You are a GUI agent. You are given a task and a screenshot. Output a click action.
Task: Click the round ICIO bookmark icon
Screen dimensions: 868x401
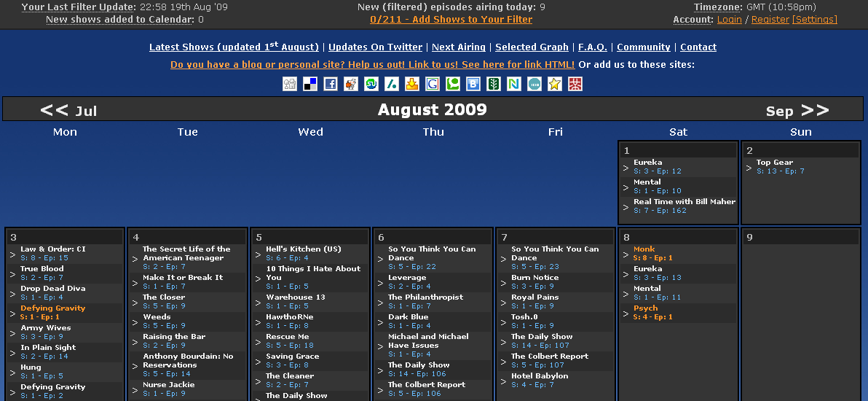point(534,84)
